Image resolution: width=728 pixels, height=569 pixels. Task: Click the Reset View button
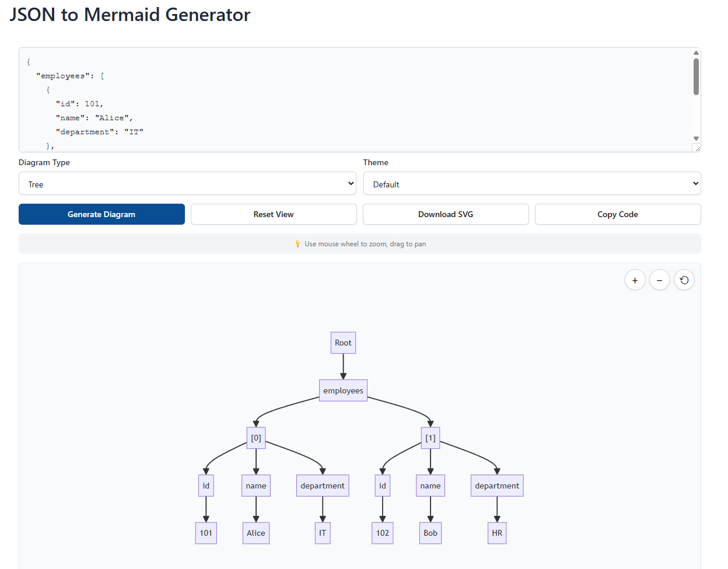(274, 214)
